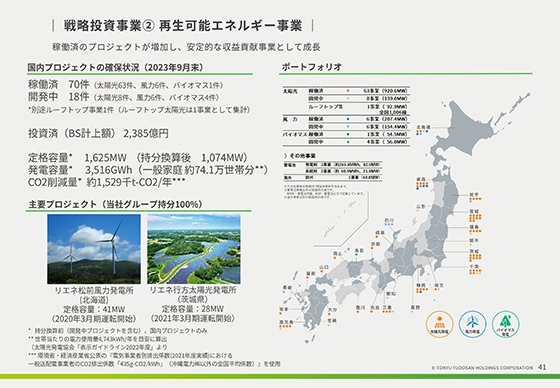The width and height of the screenshot is (560, 388).
Task: Click the subtitle starting 稼働済のプロジェクトが増加し
Action: point(186,47)
